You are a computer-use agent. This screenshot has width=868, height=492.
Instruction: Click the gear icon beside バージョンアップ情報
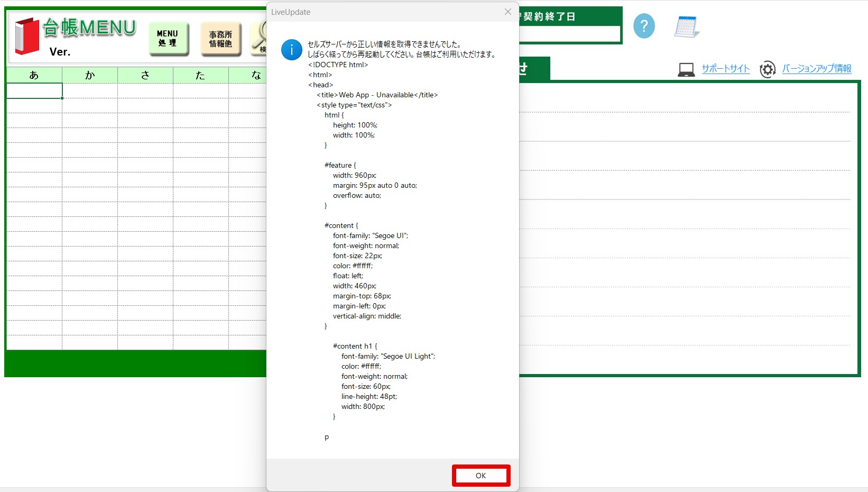(768, 69)
